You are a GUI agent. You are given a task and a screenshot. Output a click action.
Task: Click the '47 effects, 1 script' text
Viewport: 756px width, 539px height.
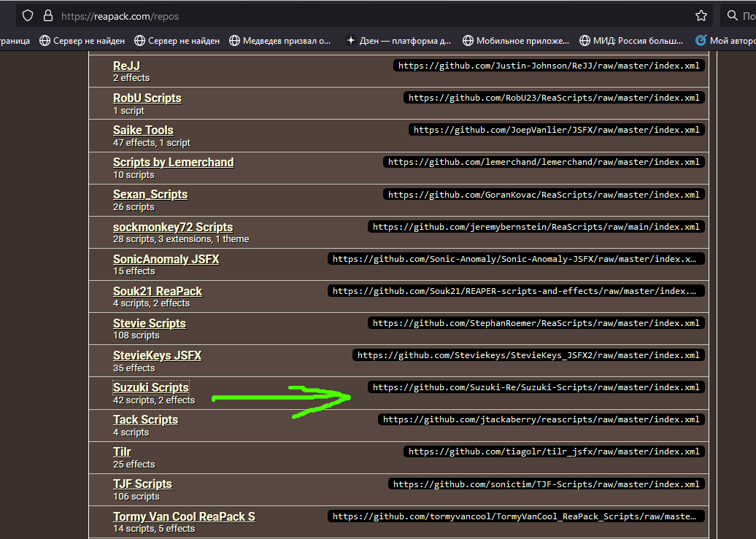[x=151, y=143]
